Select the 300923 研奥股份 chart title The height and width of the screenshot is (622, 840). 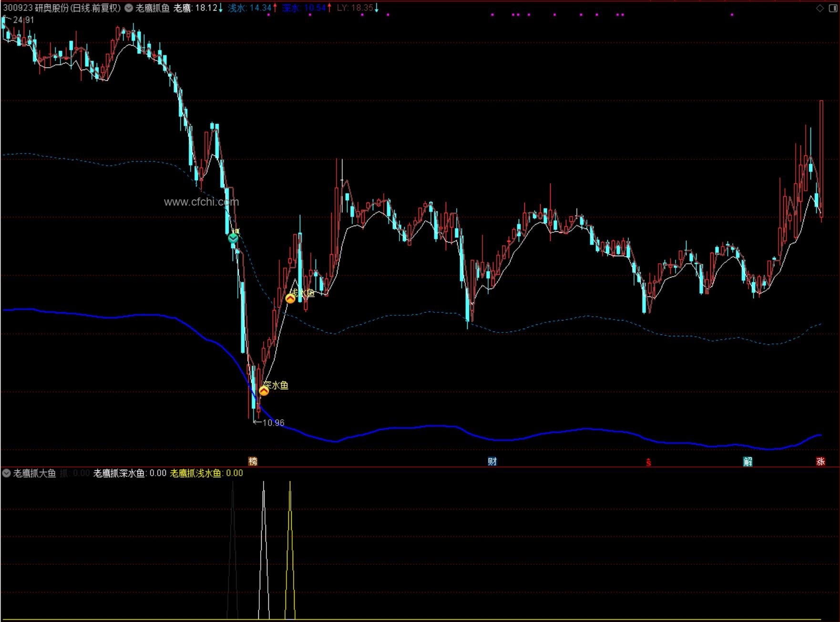pos(62,8)
